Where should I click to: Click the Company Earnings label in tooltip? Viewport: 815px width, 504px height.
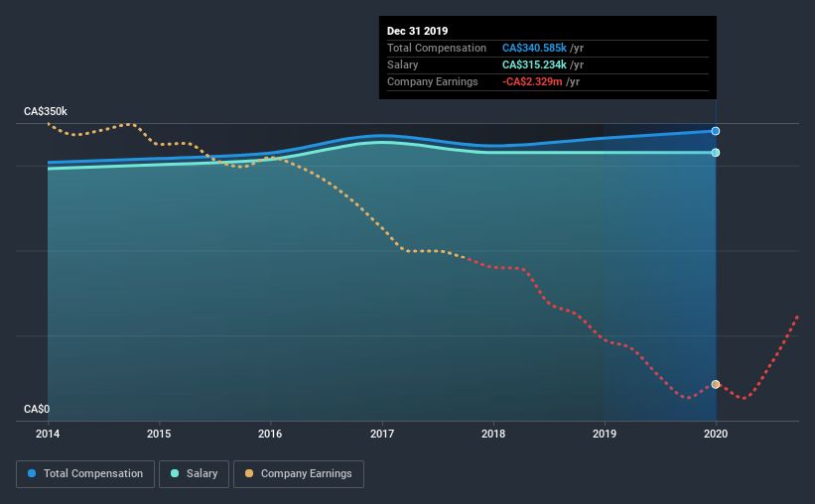pyautogui.click(x=433, y=81)
